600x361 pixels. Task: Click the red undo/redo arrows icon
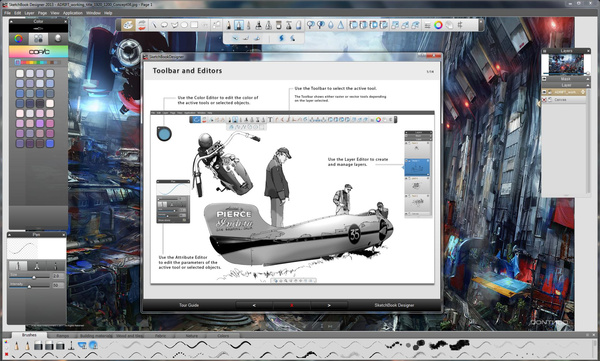point(142,25)
